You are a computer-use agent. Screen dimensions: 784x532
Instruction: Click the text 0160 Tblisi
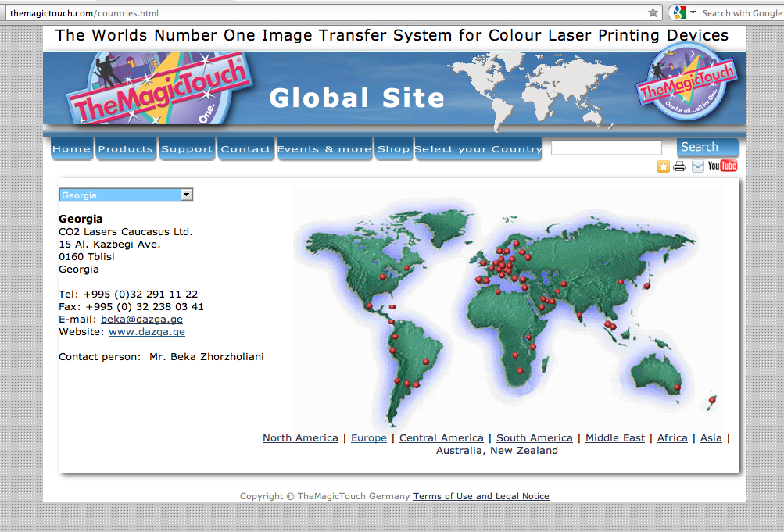87,257
